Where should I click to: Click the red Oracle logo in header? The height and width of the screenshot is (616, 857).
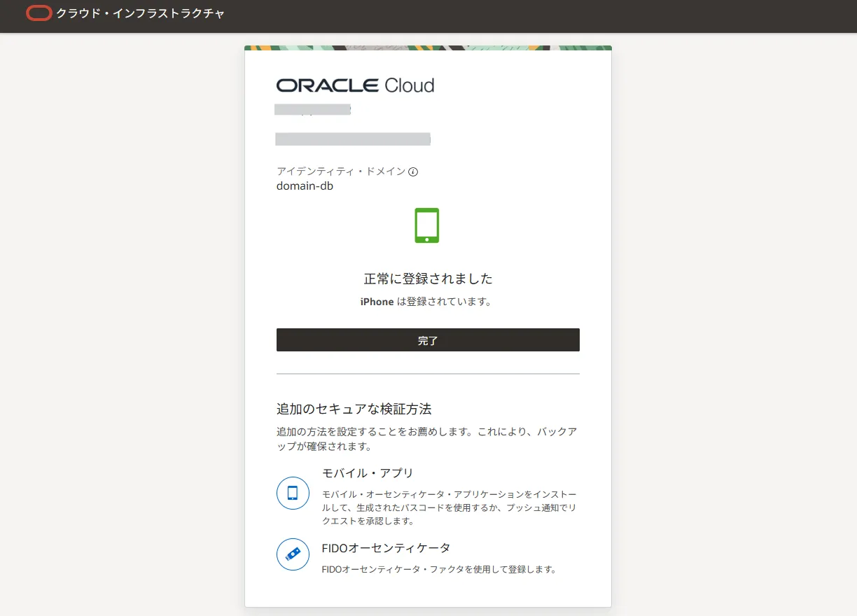point(39,13)
